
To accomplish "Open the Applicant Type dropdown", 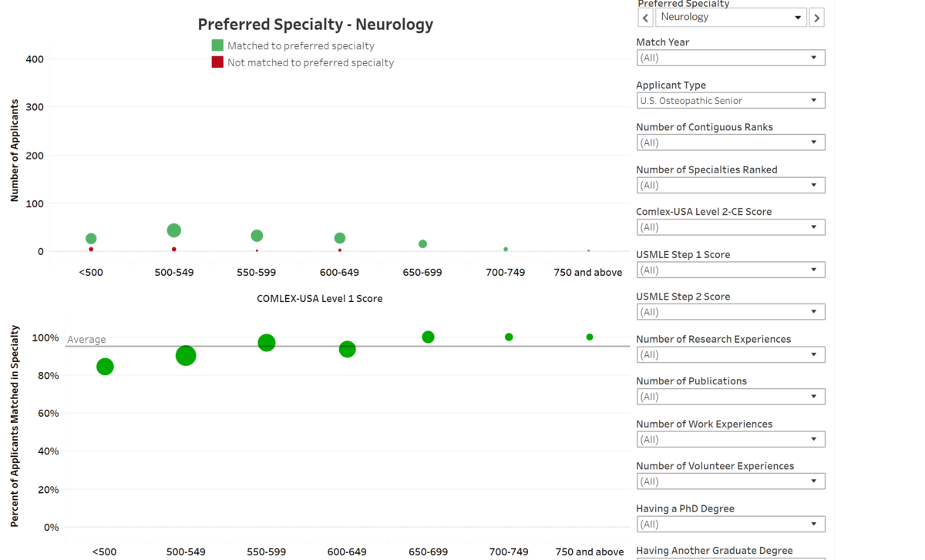I will [730, 101].
